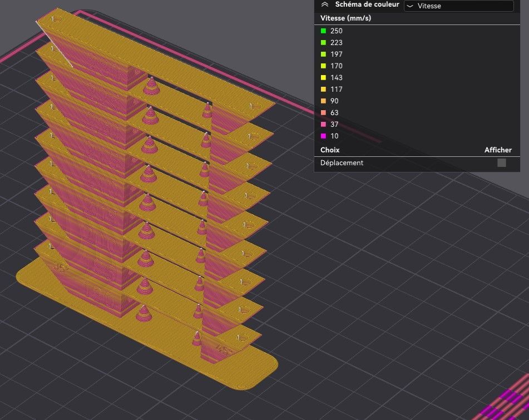Select the 143 mm/s yellow swatch
Image resolution: width=529 pixels, height=420 pixels.
tap(323, 77)
